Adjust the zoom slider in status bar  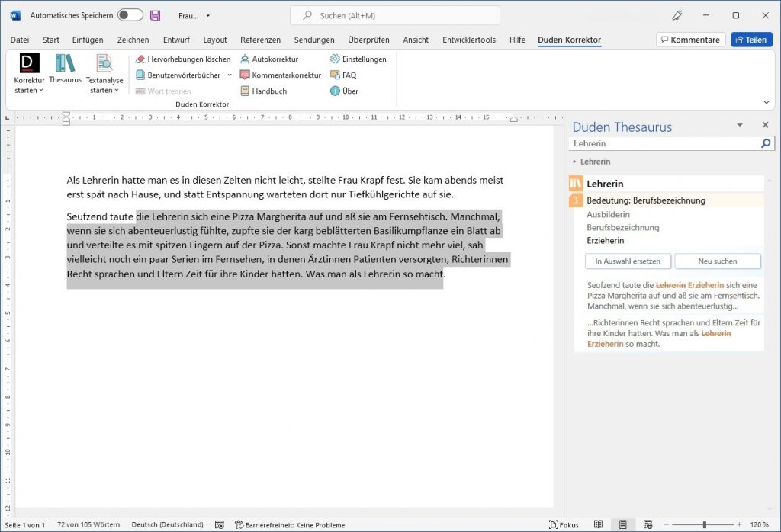(x=703, y=524)
